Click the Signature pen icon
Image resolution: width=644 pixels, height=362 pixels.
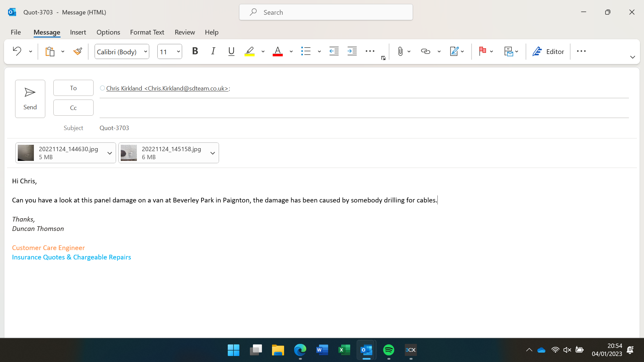point(454,51)
